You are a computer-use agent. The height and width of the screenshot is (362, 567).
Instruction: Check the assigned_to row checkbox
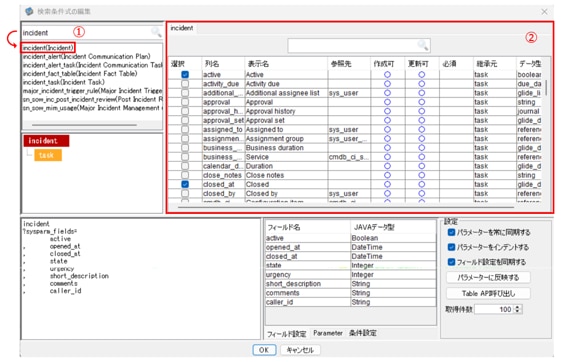tap(185, 129)
